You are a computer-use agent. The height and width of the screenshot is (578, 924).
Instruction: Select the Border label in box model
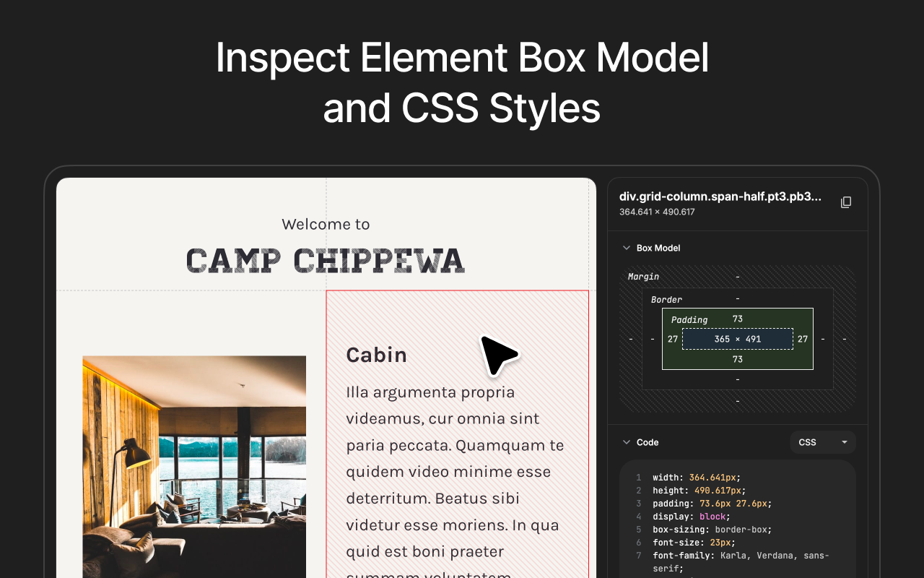pos(666,300)
